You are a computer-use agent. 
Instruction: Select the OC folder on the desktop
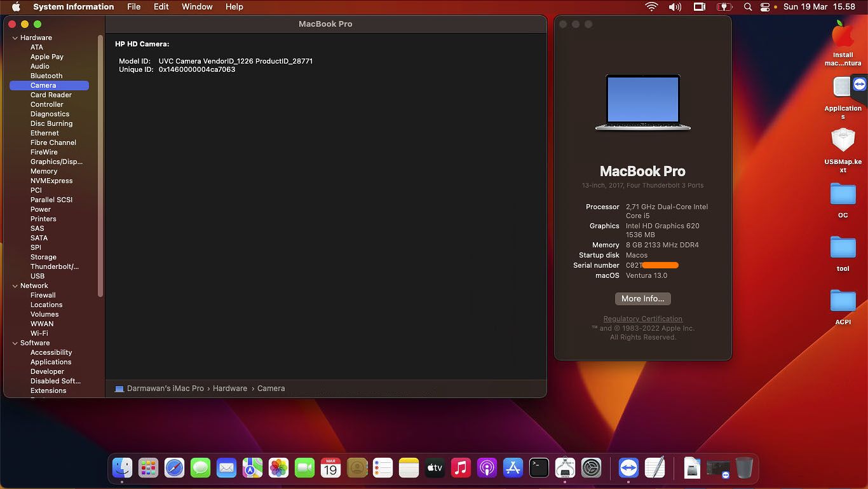(843, 195)
